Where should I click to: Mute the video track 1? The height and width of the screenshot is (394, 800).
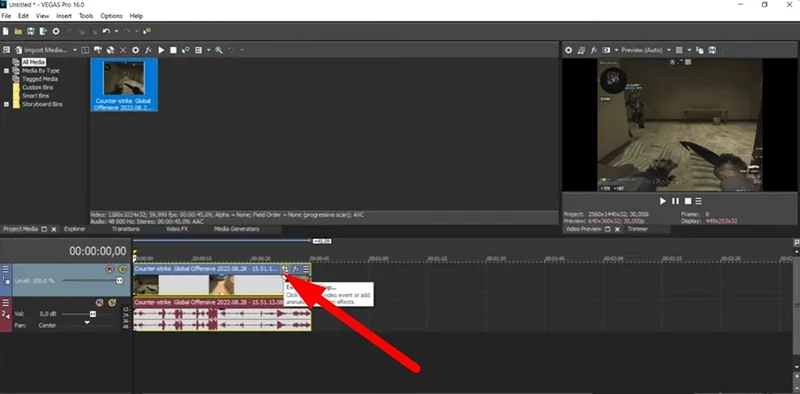[110, 269]
